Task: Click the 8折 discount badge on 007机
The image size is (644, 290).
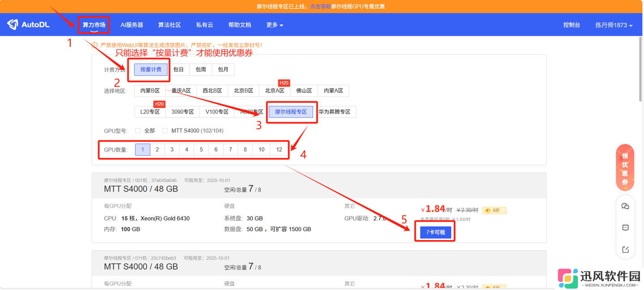Action: click(494, 210)
